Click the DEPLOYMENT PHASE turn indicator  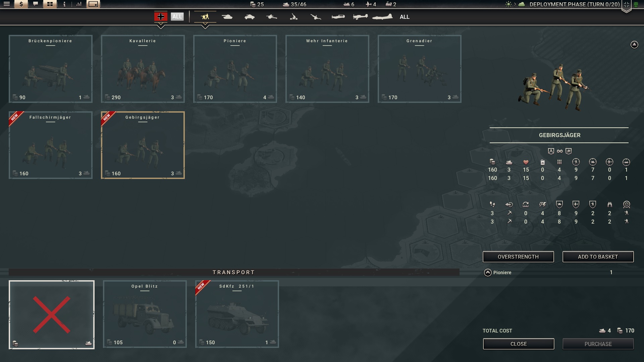point(575,4)
